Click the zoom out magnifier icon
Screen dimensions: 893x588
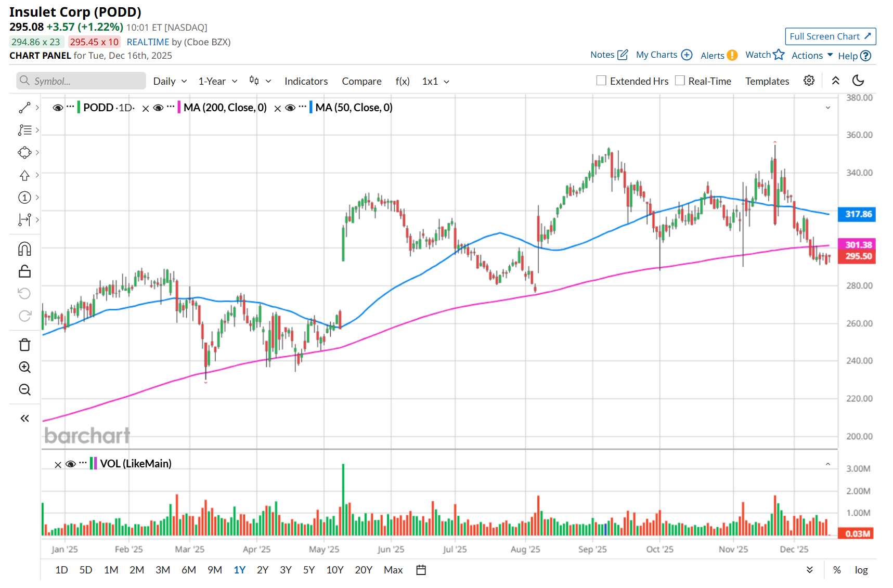click(24, 390)
